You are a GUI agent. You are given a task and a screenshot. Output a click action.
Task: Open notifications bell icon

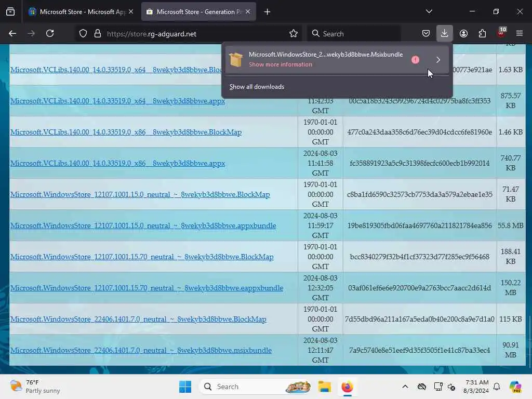(497, 387)
